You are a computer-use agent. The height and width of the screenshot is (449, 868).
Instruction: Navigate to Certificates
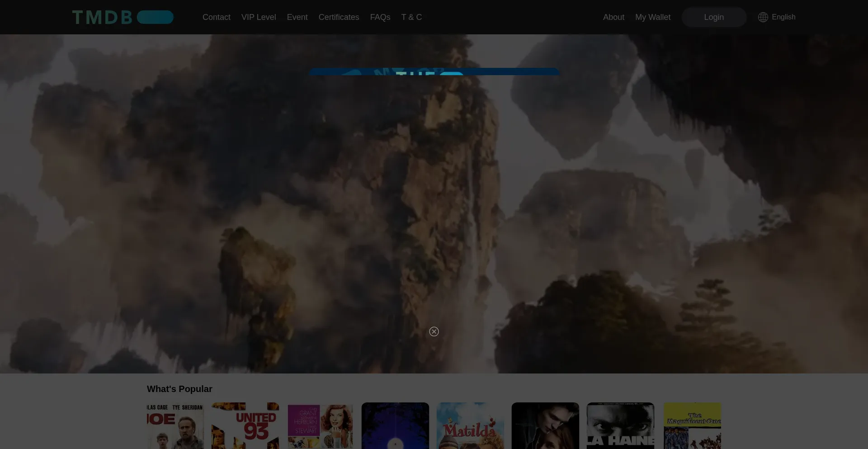coord(339,17)
